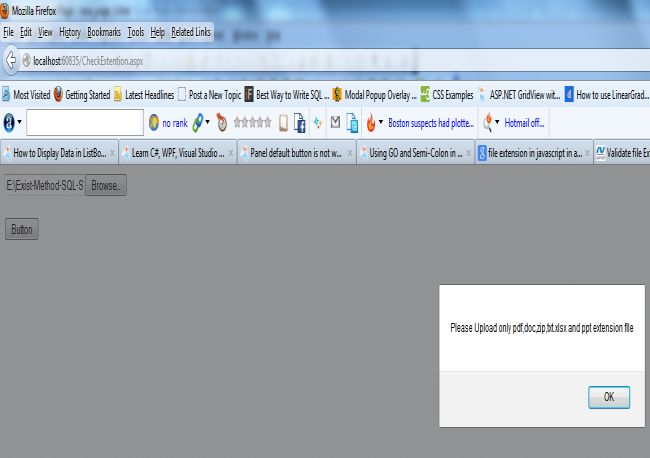Open the Latest Headlines bookmark
The image size is (650, 458).
(x=144, y=95)
